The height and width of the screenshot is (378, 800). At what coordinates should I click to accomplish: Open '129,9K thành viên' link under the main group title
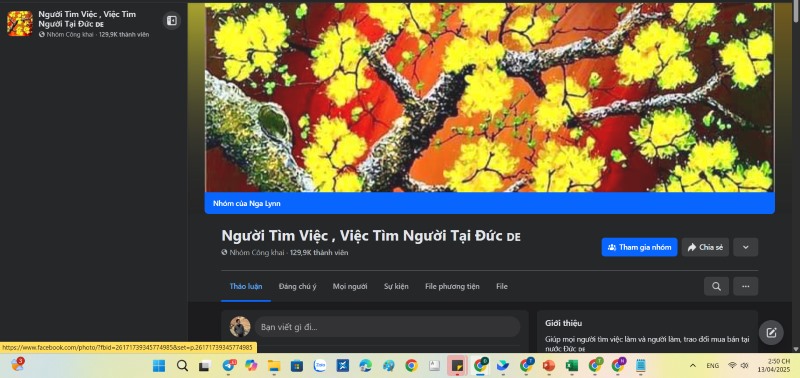(x=319, y=253)
